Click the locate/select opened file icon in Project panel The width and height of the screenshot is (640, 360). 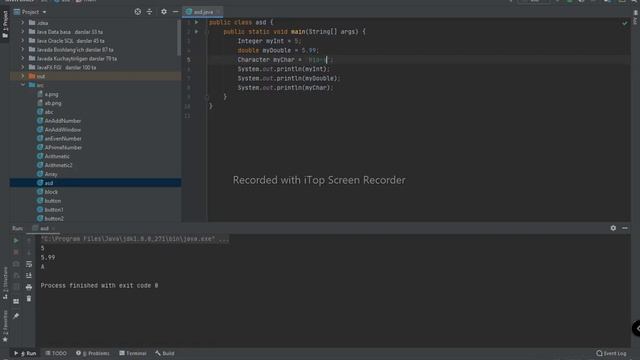138,12
